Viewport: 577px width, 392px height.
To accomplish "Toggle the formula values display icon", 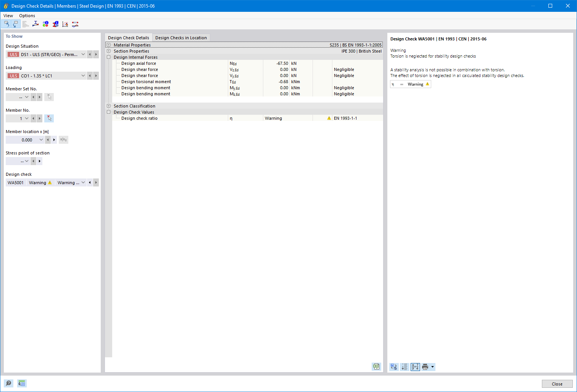I will [x=415, y=367].
